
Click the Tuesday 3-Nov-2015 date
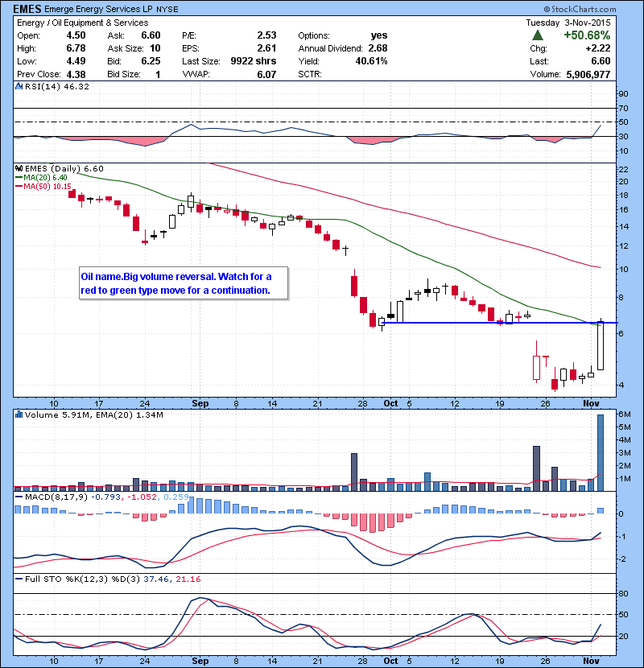coord(568,23)
